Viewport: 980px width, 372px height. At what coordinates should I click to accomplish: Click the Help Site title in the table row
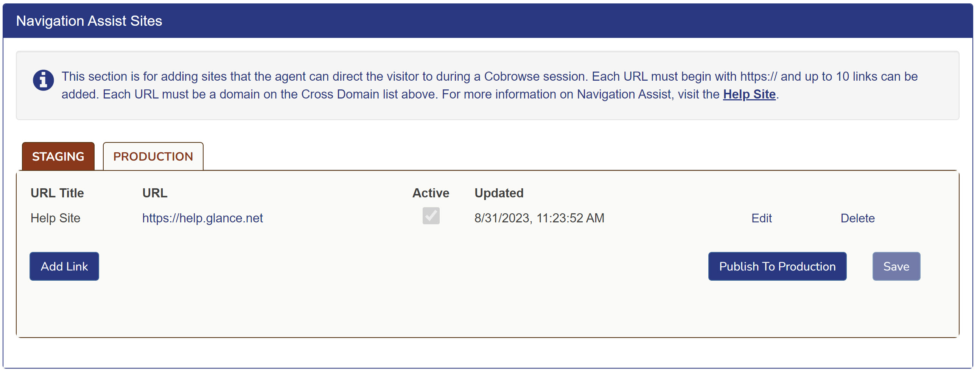pos(55,218)
